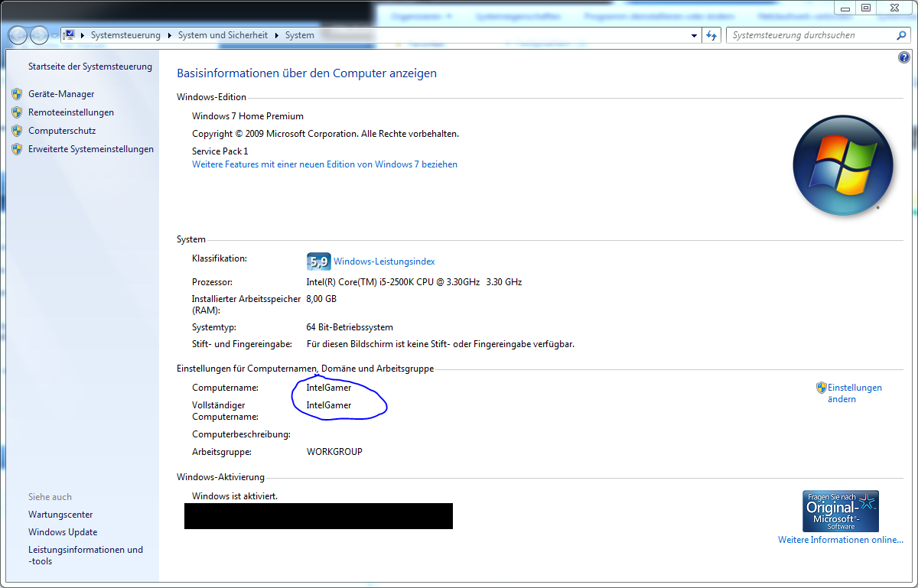The height and width of the screenshot is (588, 918).
Task: Open Geräte-Manager from the sidebar
Action: coord(61,94)
